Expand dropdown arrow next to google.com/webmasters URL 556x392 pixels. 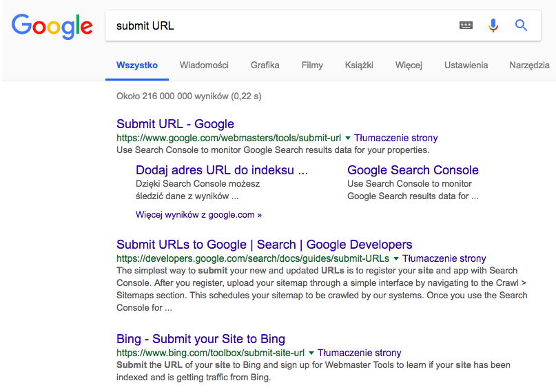pyautogui.click(x=348, y=138)
